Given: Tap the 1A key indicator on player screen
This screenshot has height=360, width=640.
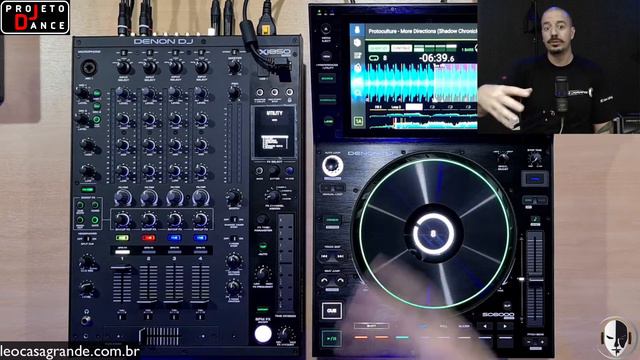Looking at the screenshot, I should 358,121.
